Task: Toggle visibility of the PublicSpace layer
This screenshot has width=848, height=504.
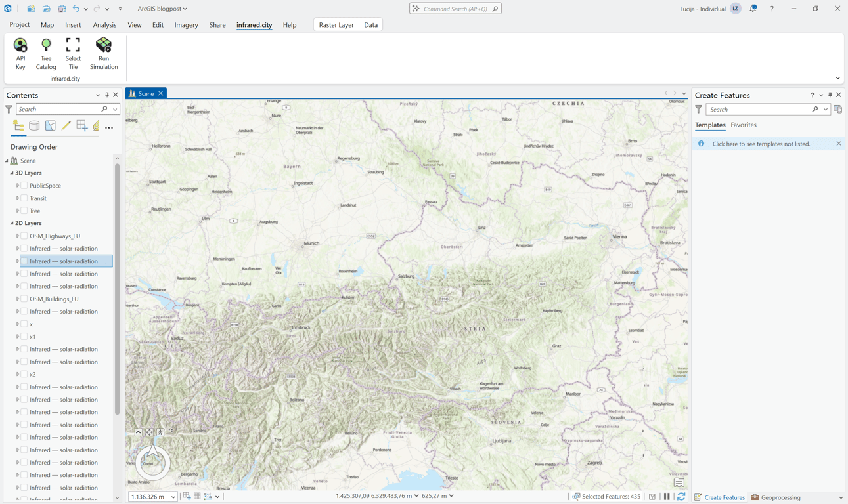Action: tap(24, 186)
